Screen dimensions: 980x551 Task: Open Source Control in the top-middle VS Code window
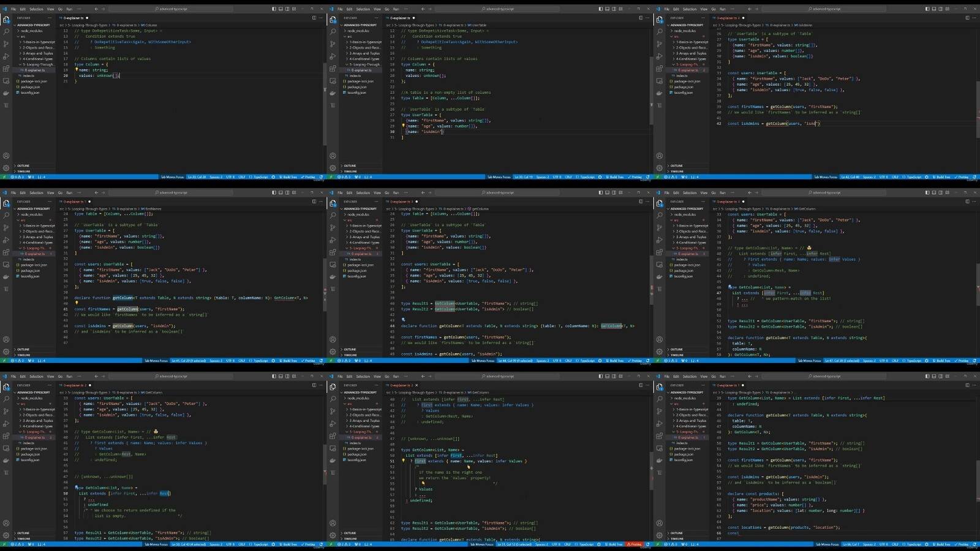[x=333, y=44]
